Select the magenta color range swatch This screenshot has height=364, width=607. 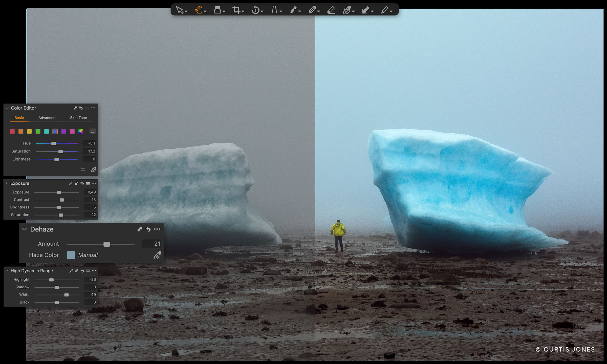(x=72, y=131)
